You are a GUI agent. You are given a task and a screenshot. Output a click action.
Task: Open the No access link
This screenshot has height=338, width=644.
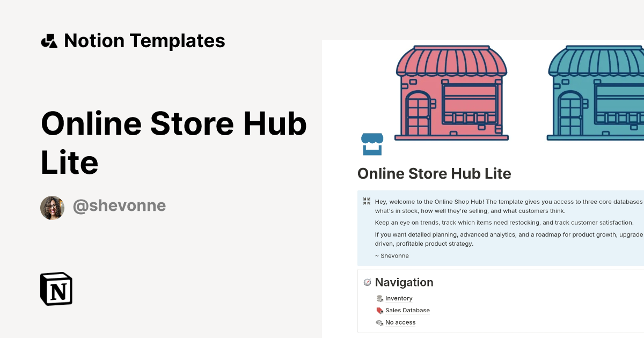[400, 322]
